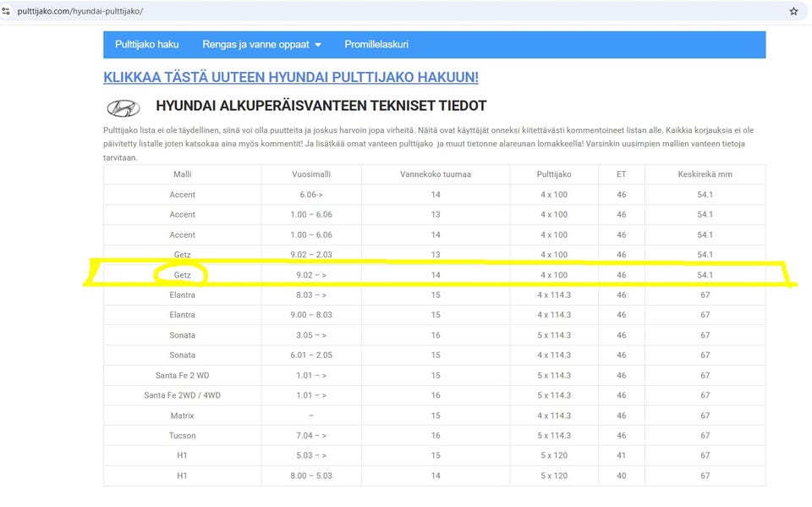Click the Accent cell in 6.06-> row
Screen dimensions: 812x507
183,195
